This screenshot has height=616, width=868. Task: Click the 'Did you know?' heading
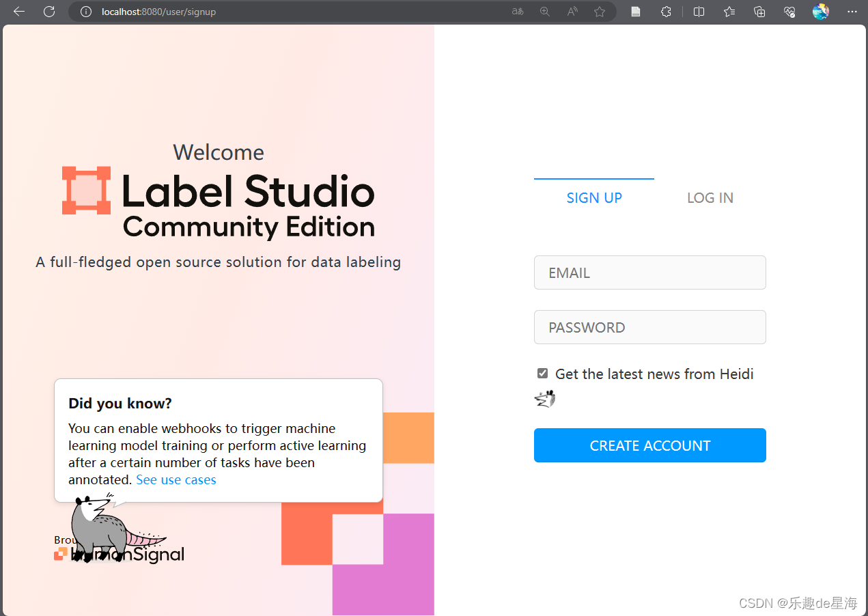120,404
